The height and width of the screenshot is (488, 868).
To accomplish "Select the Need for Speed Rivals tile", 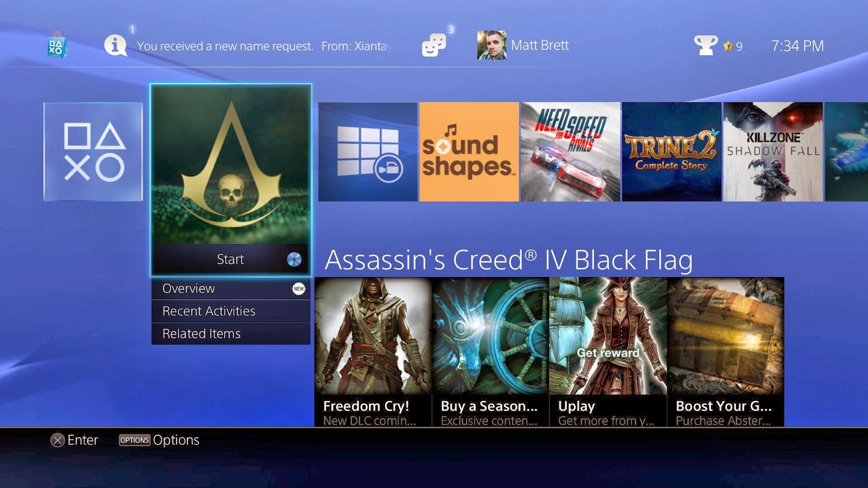I will click(570, 152).
